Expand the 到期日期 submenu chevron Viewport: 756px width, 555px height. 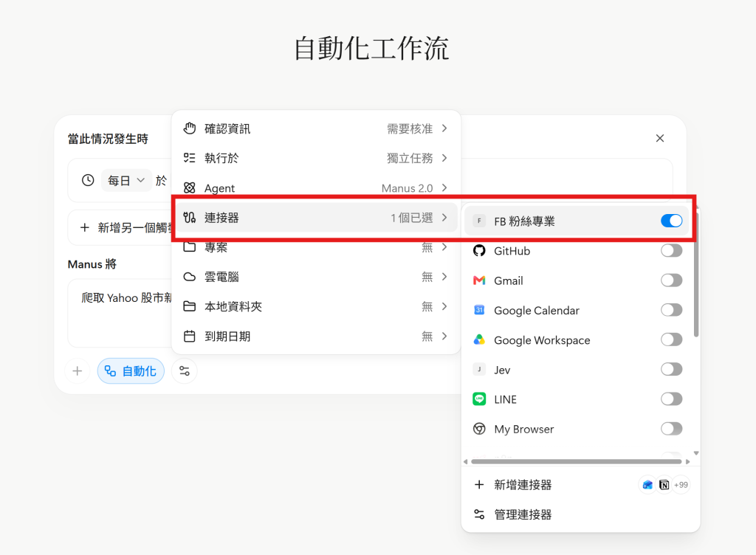tap(444, 337)
